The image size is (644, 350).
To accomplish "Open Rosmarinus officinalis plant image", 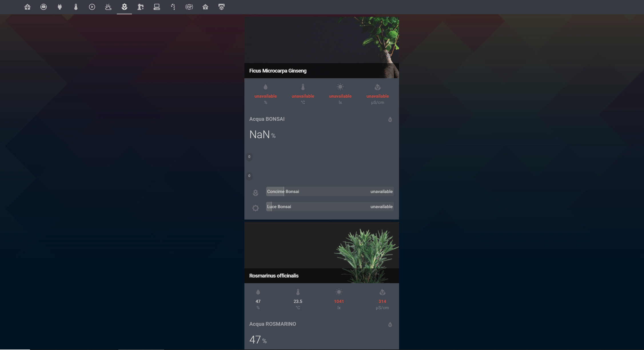I will tap(322, 253).
